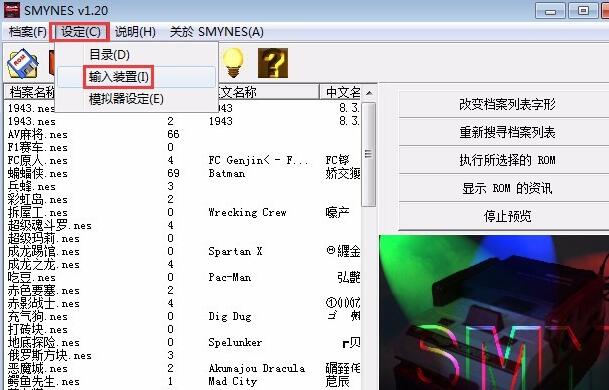
Task: Select 蝙蝠侠.nes in the file list
Action: pos(38,174)
